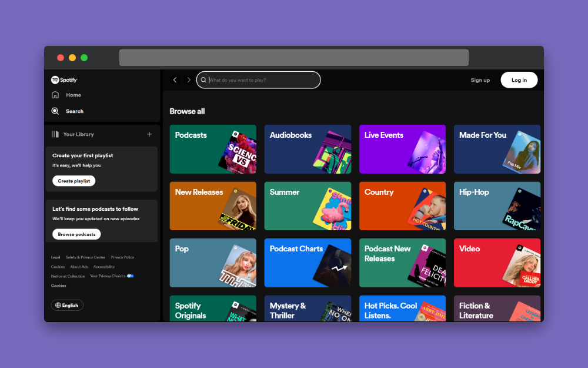Open the Legal footer link

pos(55,257)
